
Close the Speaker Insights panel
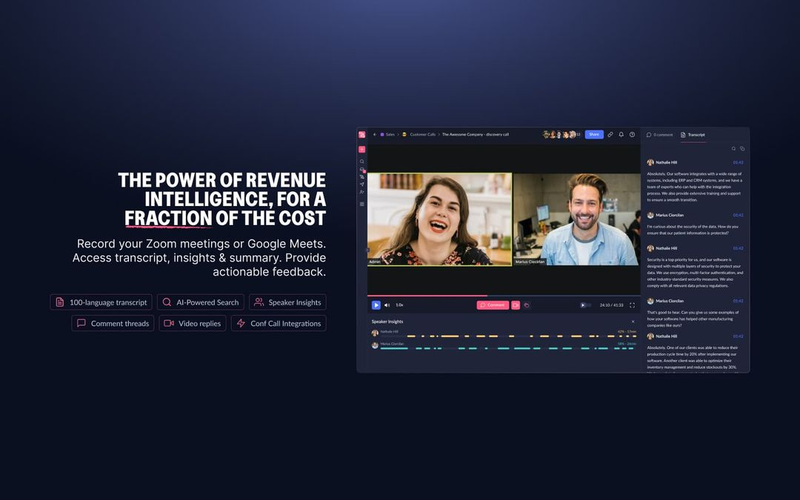pyautogui.click(x=633, y=321)
